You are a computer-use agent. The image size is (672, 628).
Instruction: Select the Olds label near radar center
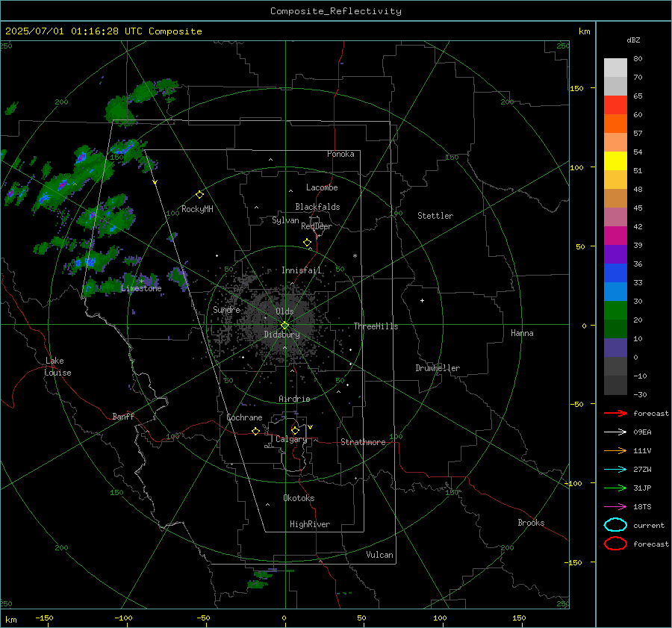point(284,311)
